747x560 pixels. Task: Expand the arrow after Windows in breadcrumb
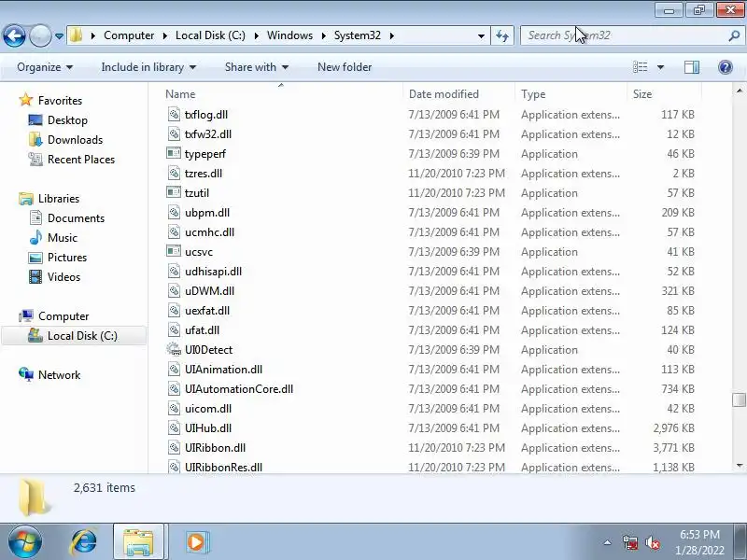click(x=323, y=35)
